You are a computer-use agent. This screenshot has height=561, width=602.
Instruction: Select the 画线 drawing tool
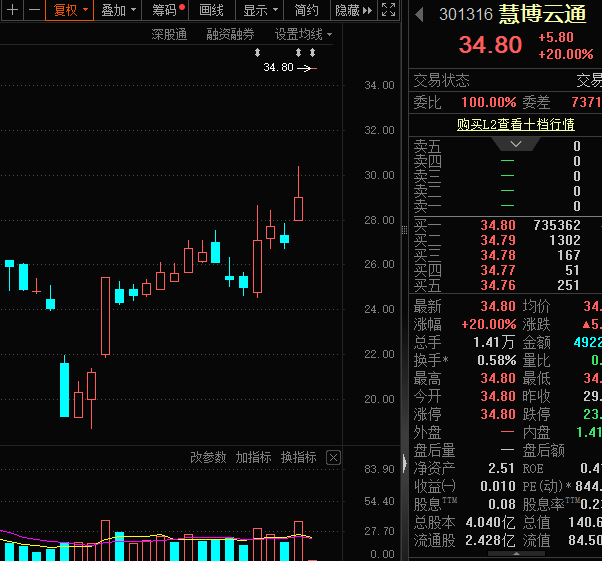click(x=212, y=10)
